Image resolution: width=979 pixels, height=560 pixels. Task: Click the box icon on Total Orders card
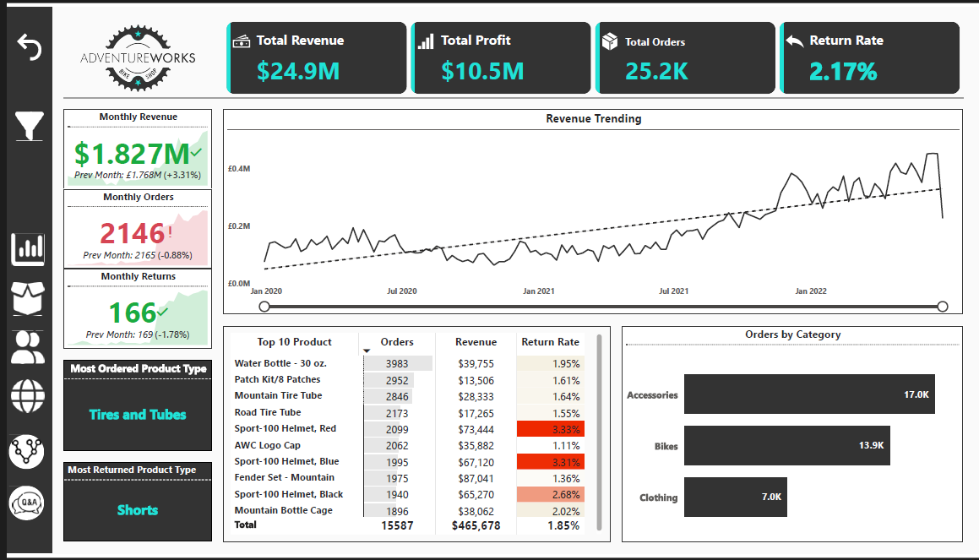[x=612, y=39]
